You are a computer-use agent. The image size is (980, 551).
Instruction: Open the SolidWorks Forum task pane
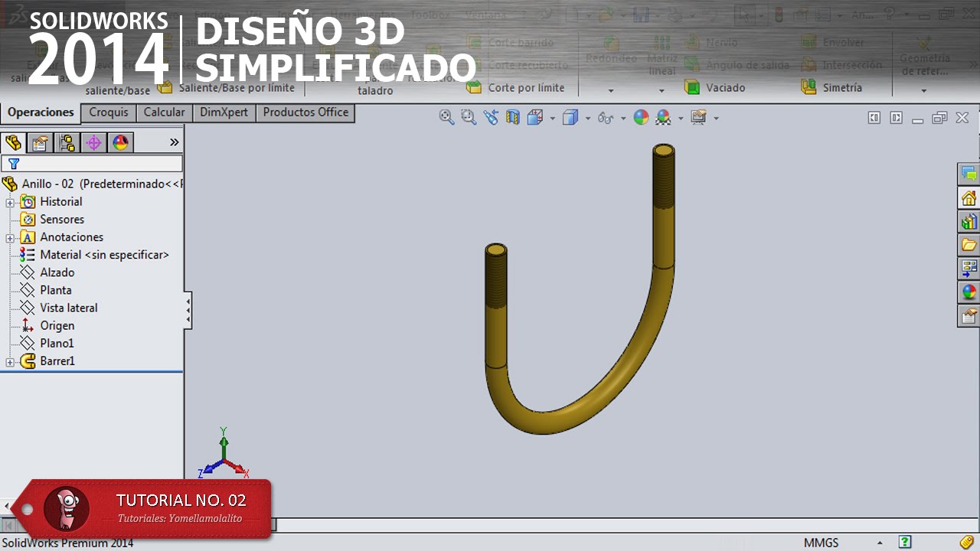[969, 174]
